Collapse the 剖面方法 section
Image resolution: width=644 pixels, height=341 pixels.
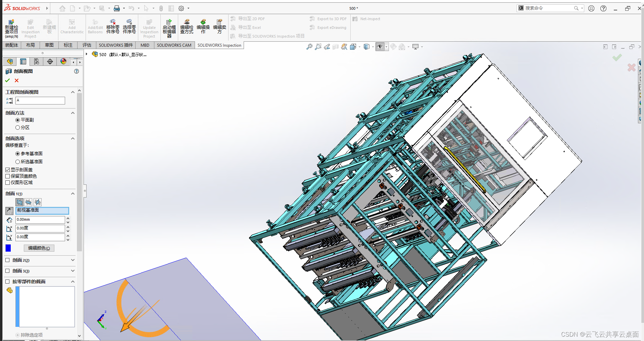tap(73, 113)
